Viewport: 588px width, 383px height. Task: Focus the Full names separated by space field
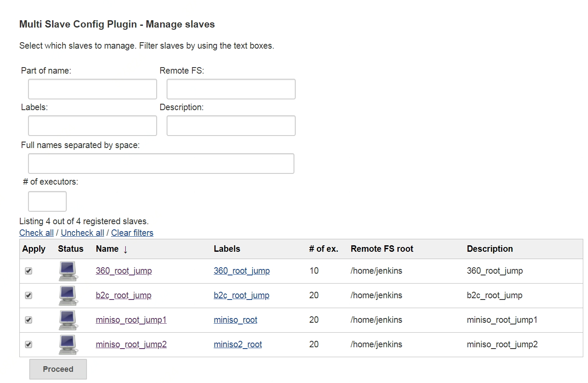pos(161,164)
